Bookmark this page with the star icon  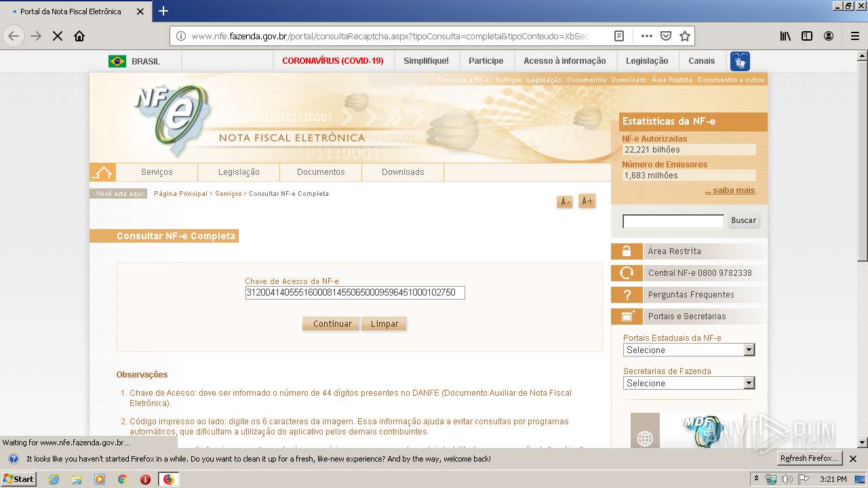[x=685, y=36]
